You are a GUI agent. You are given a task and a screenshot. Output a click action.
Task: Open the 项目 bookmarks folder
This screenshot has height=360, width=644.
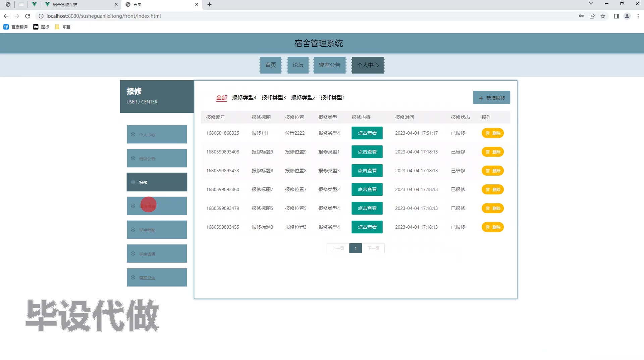click(63, 27)
